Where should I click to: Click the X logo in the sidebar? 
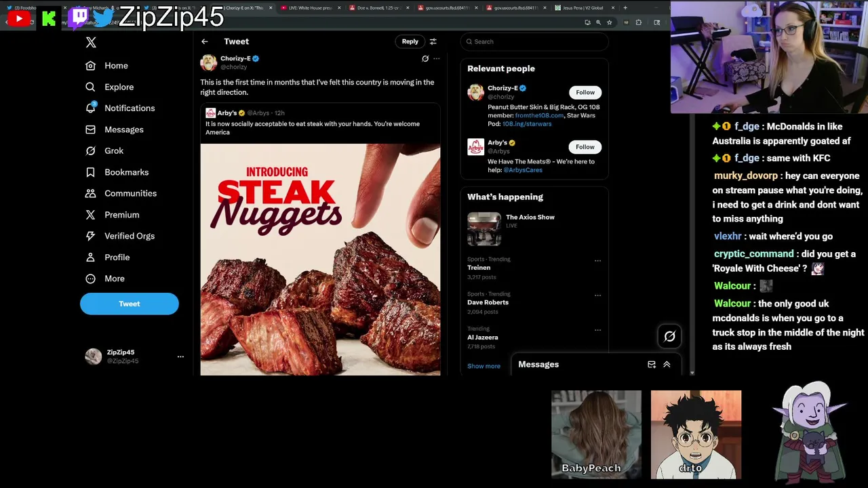(91, 42)
